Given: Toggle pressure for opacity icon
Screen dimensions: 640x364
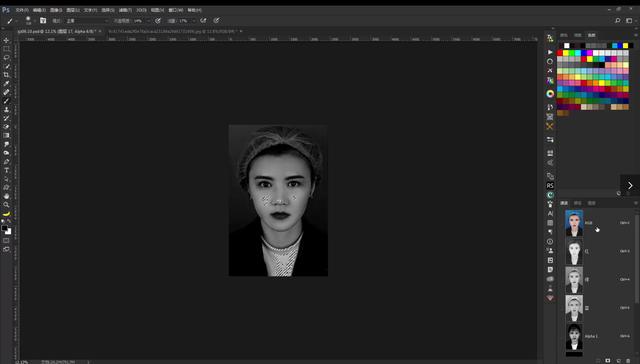Looking at the screenshot, I should (x=158, y=20).
